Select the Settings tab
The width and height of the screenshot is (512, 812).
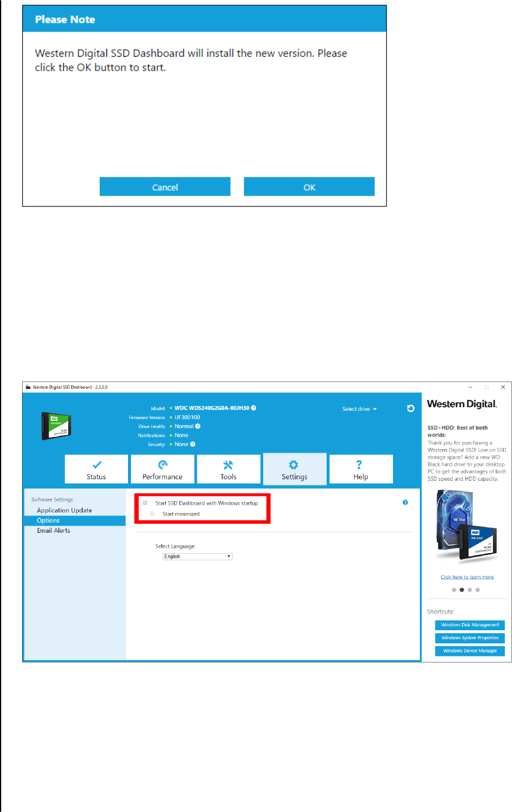pyautogui.click(x=295, y=469)
